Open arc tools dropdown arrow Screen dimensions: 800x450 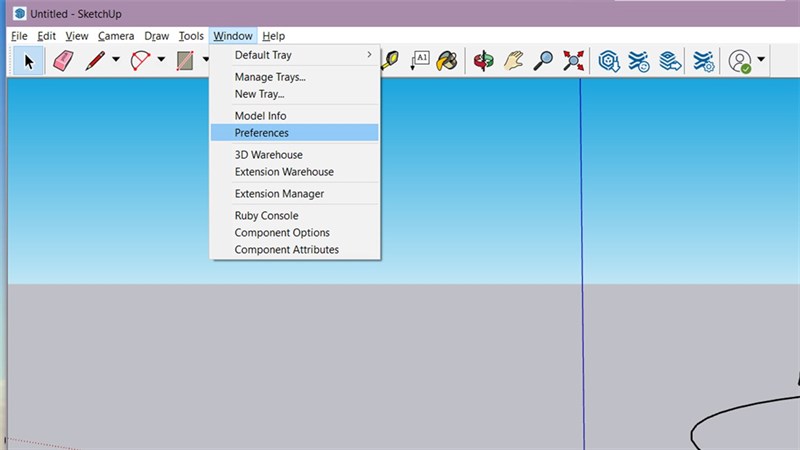click(x=161, y=60)
